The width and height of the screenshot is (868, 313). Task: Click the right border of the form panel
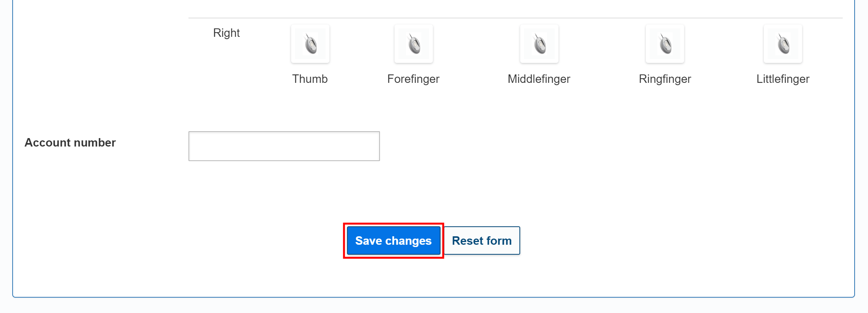(855, 153)
